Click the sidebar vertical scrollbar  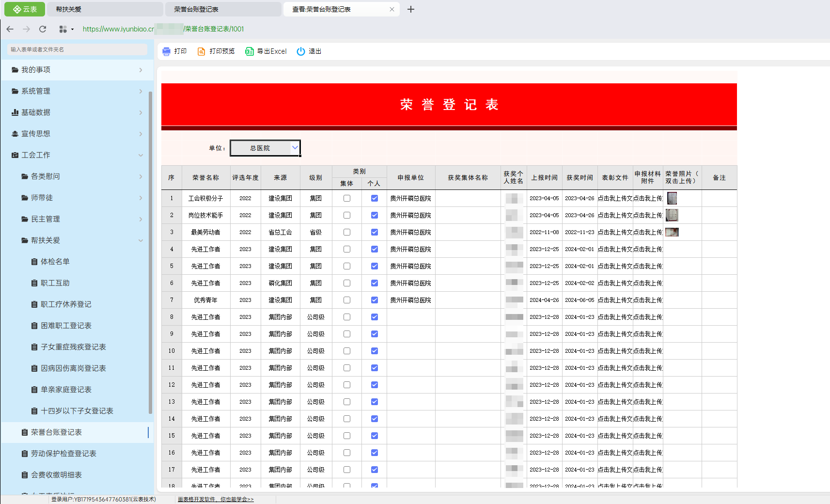150,252
